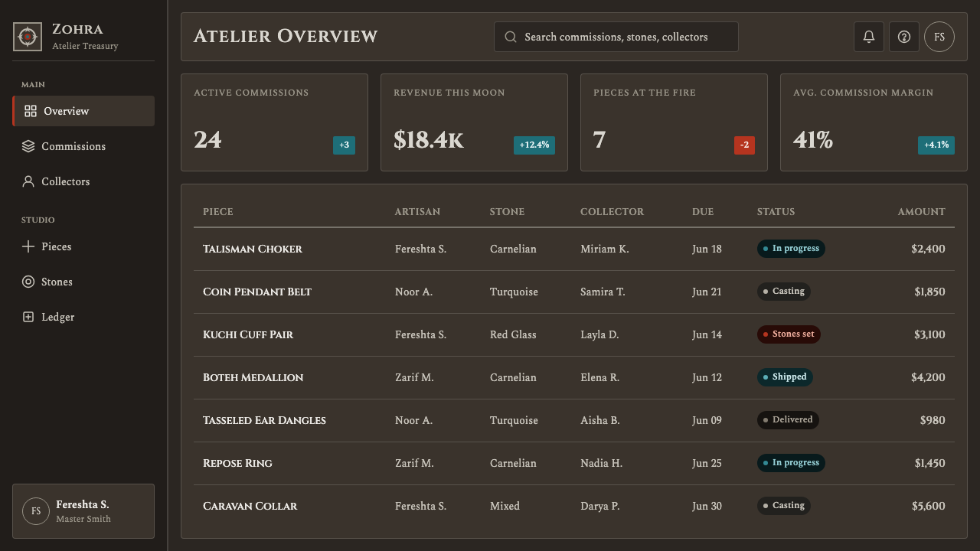Click the $4,200 amount cell
Viewport: 980px width, 551px height.
(x=928, y=377)
